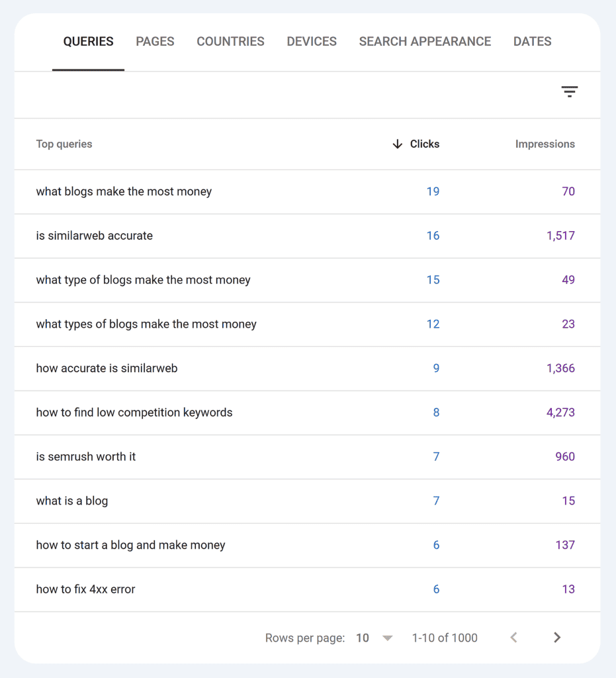This screenshot has height=678, width=616.
Task: Go to the next page of queries
Action: 556,638
